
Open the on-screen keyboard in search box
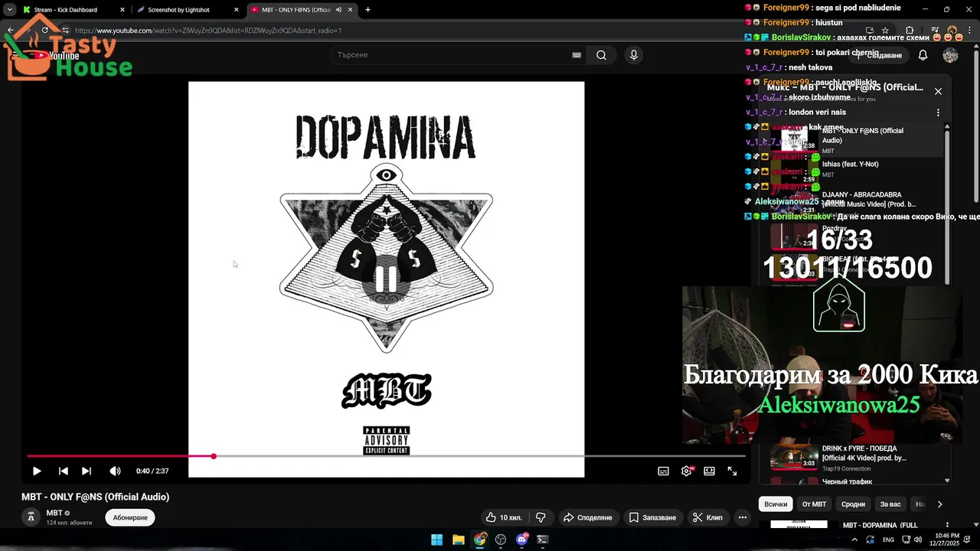pos(577,55)
